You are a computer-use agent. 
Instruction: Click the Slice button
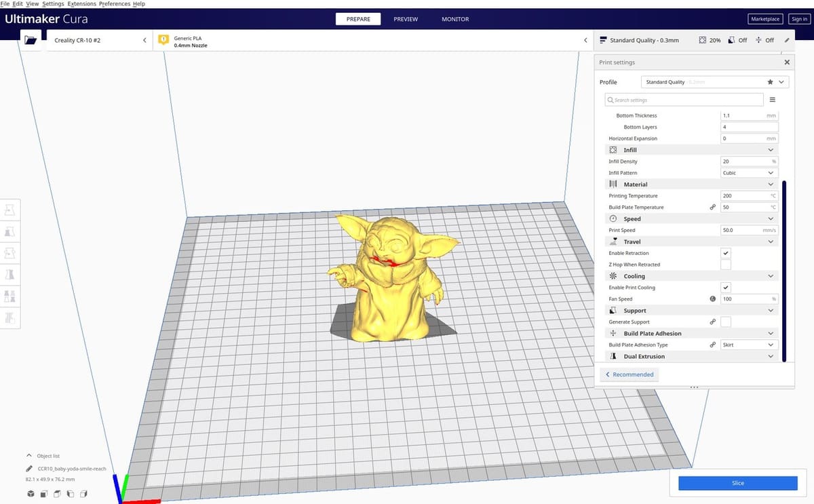(738, 483)
